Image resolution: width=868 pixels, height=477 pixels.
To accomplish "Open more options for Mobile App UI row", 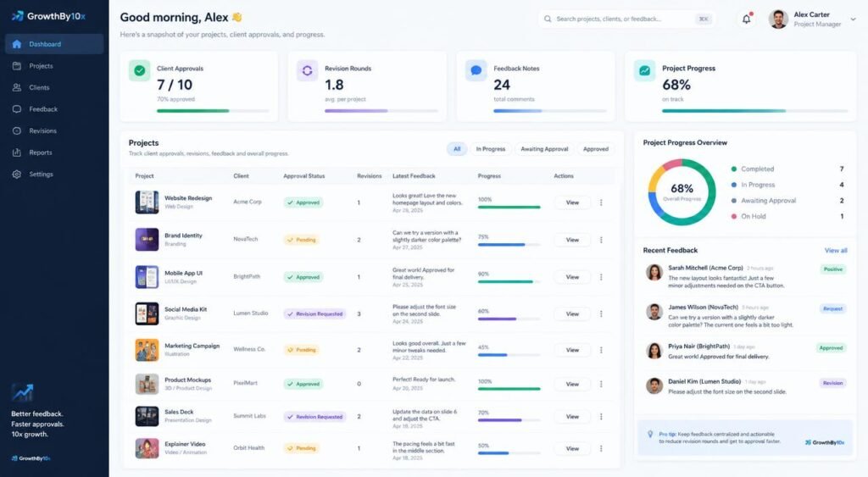I will coord(601,277).
